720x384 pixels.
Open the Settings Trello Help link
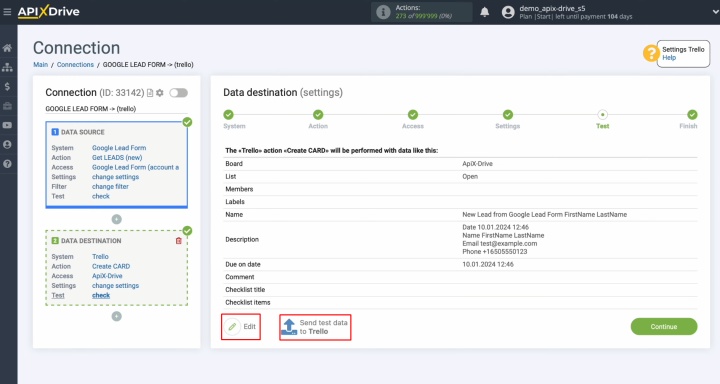[669, 58]
